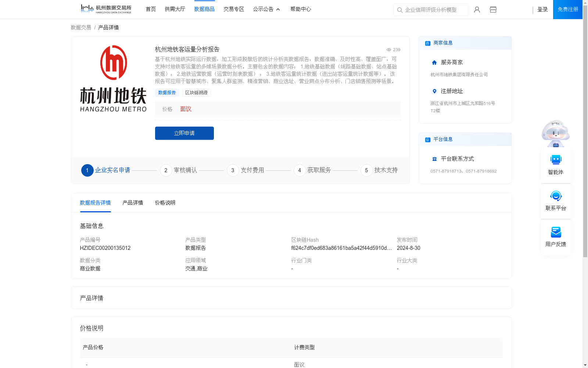This screenshot has width=588, height=368.
Task: Open 供需大厅 menu item
Action: [x=175, y=9]
